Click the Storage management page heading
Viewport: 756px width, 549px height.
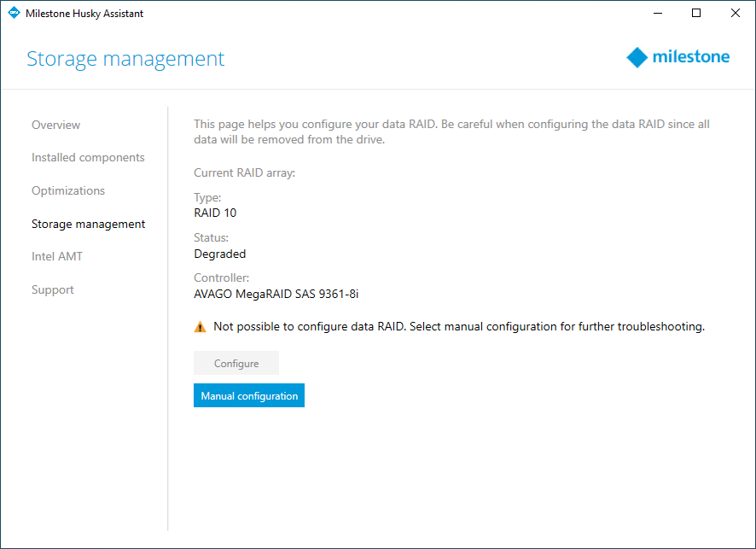[x=125, y=58]
